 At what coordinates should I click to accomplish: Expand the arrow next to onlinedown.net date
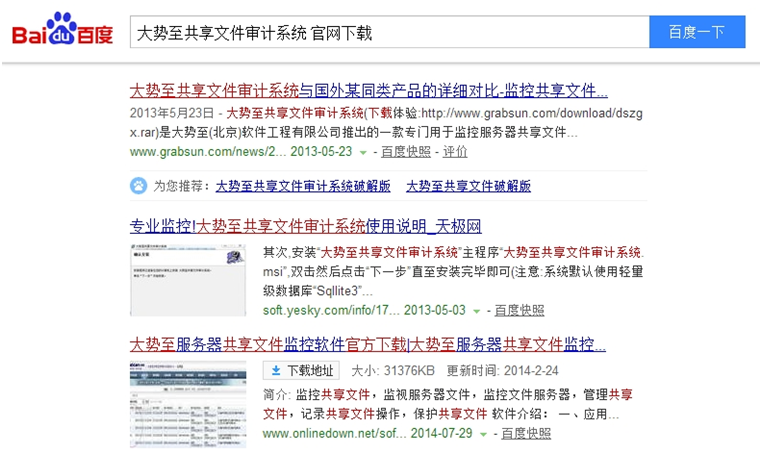pos(484,435)
